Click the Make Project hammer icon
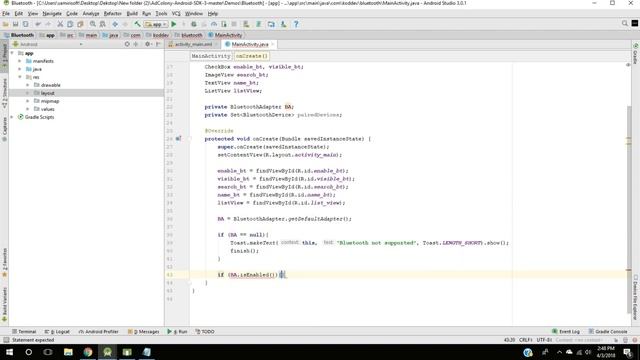The image size is (640, 360). click(x=138, y=24)
